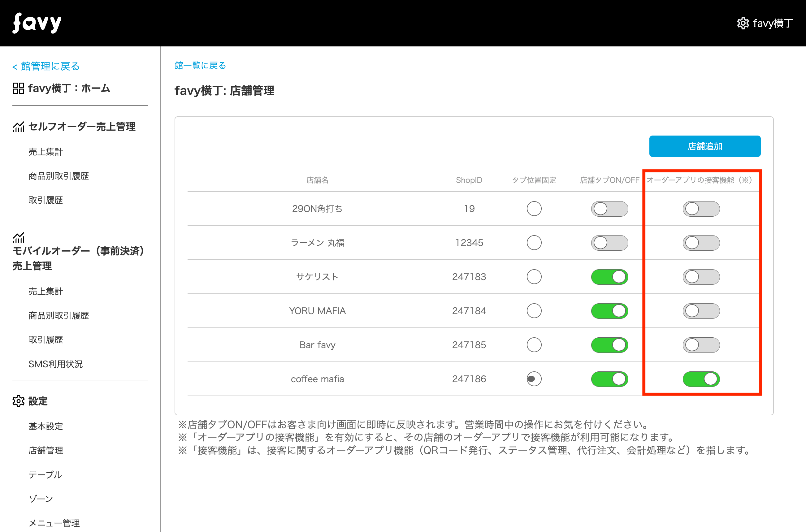Open the favy横丁 account menu in header
The height and width of the screenshot is (532, 806).
773,24
